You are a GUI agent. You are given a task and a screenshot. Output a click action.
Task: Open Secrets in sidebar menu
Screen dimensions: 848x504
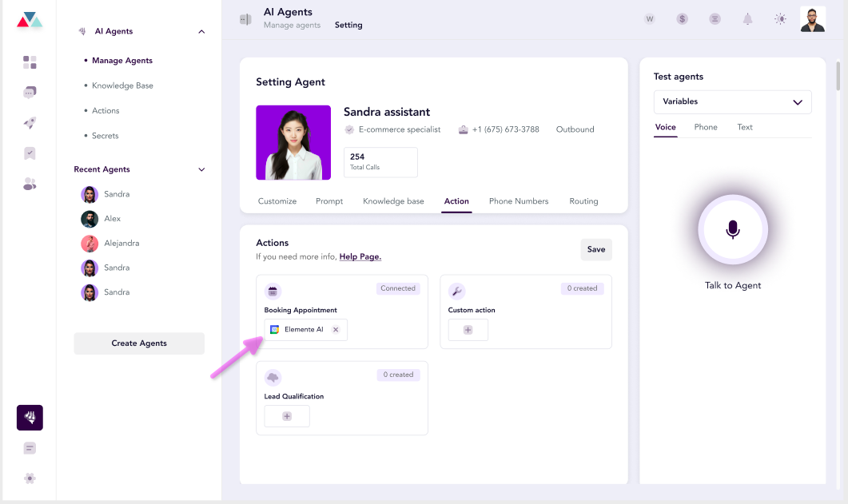[105, 136]
